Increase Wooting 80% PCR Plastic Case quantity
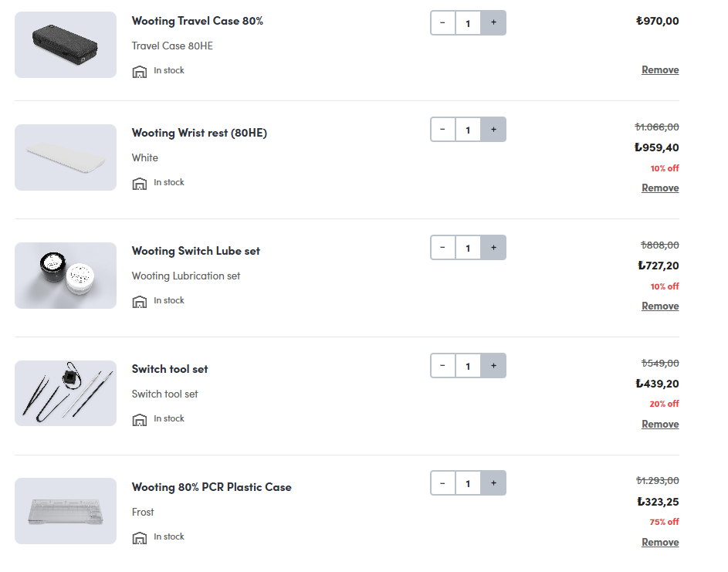 point(493,483)
